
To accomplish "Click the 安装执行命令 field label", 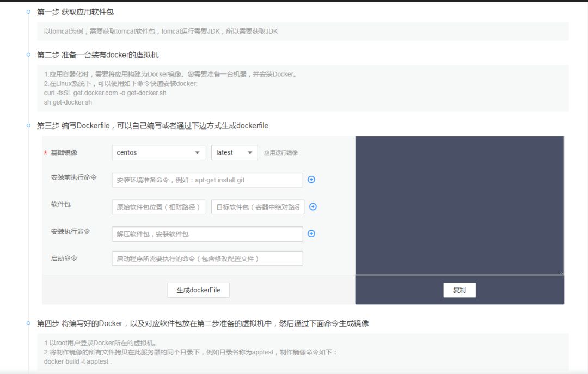I will tap(70, 231).
